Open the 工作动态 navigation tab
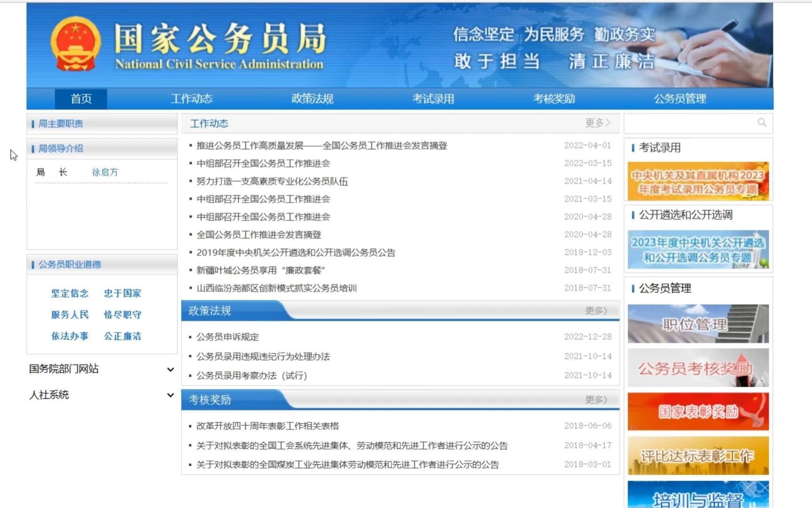The height and width of the screenshot is (508, 812). pos(192,99)
